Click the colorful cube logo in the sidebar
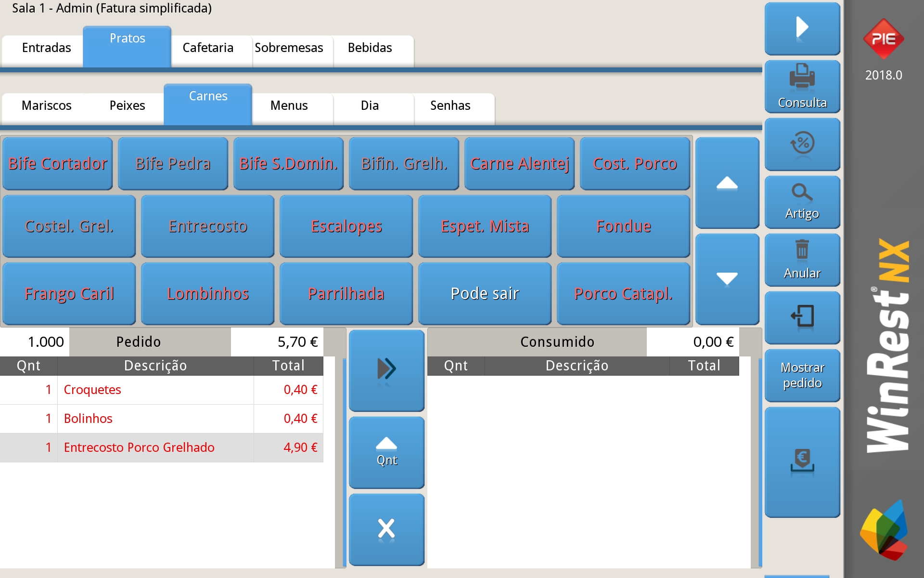 [x=884, y=530]
